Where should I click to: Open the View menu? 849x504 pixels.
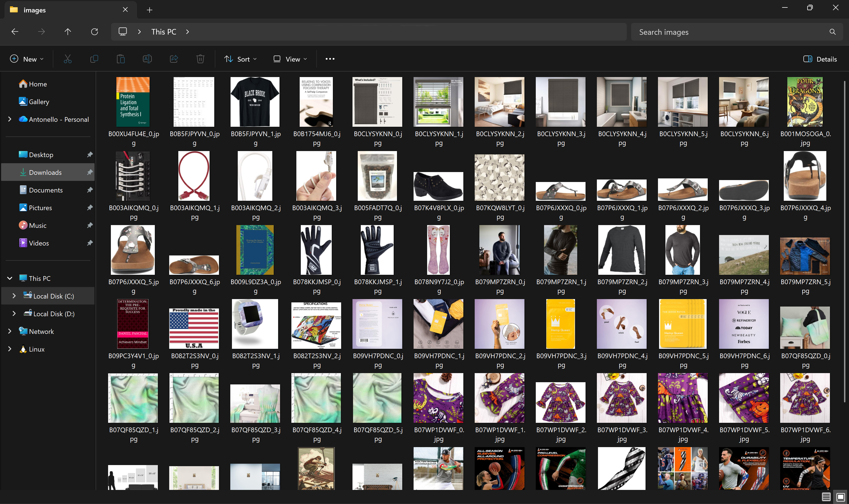[x=289, y=59]
